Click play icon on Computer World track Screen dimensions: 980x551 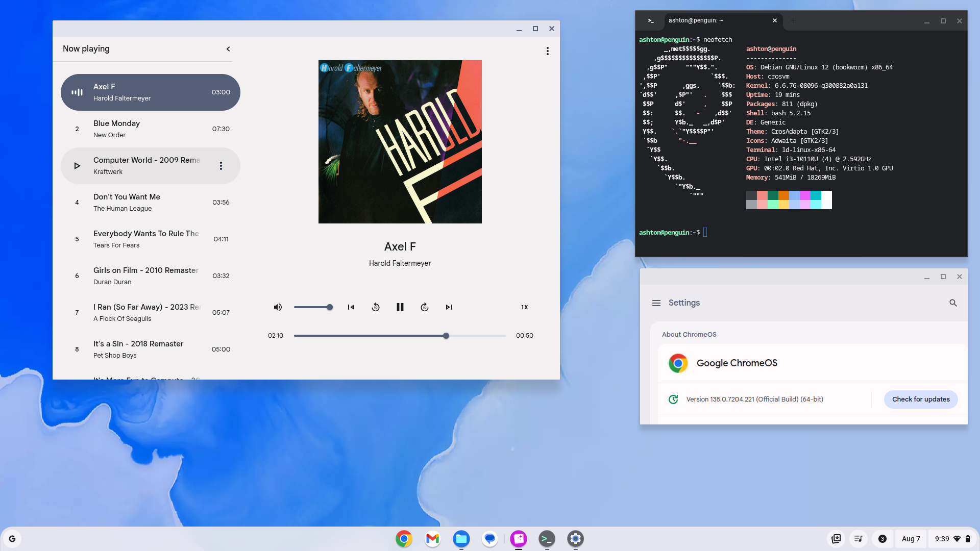(77, 166)
